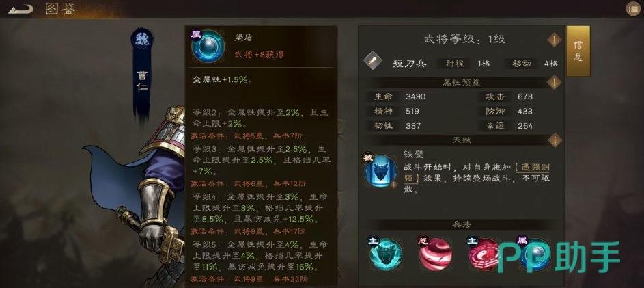This screenshot has width=644, height=288.
Task: Tap the 魏 faction badge
Action: [141, 40]
